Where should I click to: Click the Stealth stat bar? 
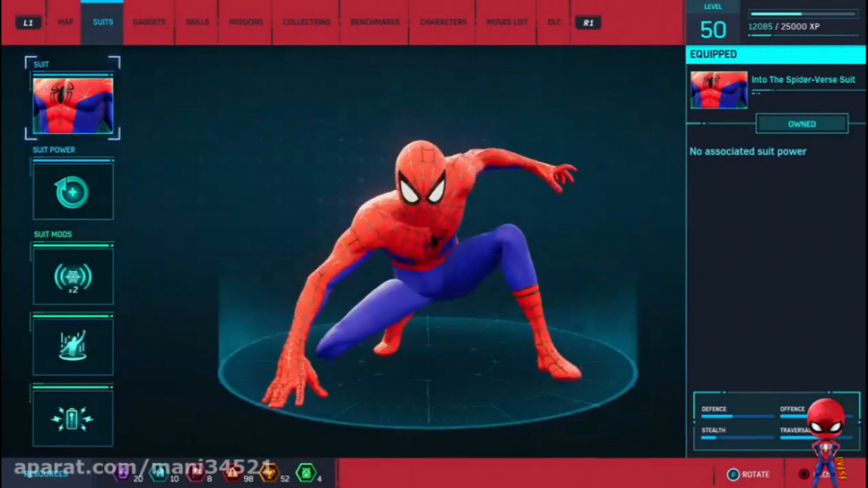coord(738,438)
